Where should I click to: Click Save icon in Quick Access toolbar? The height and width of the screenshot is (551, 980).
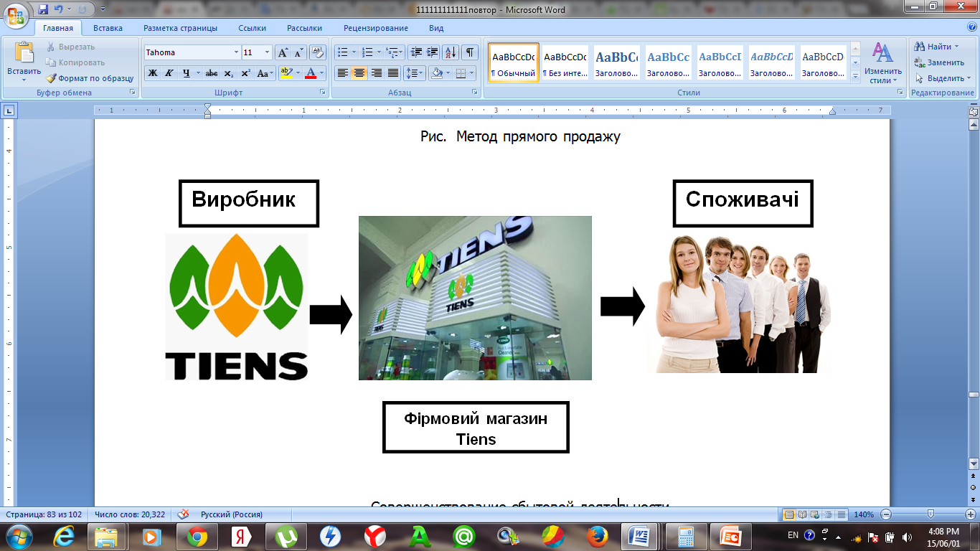point(44,9)
